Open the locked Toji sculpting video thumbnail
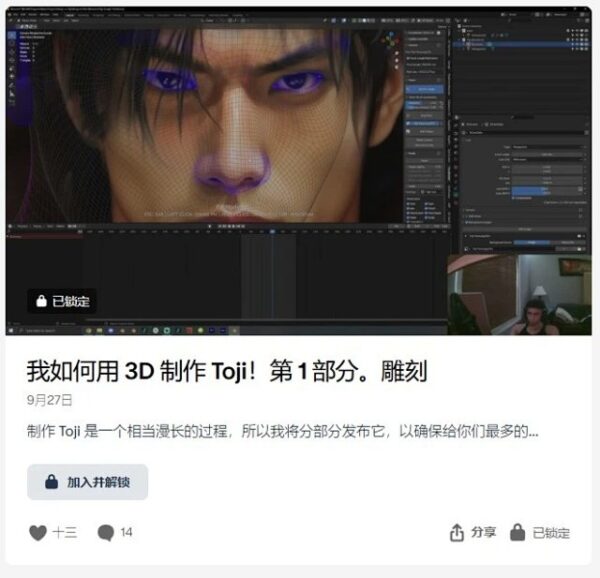 [298, 171]
